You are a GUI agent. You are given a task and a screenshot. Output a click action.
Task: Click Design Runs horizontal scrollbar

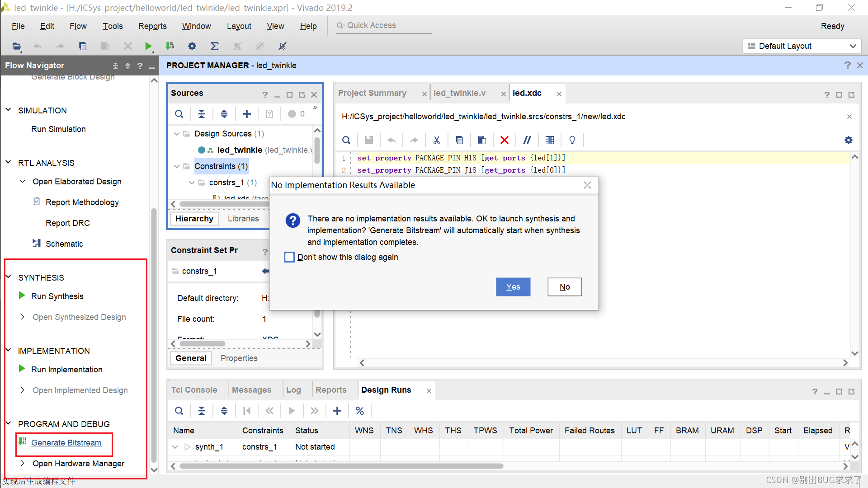coord(341,466)
